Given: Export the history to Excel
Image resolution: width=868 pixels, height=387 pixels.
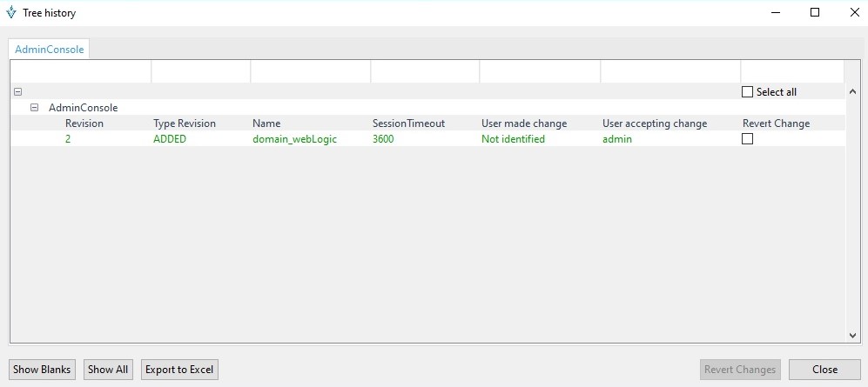Looking at the screenshot, I should (x=178, y=370).
